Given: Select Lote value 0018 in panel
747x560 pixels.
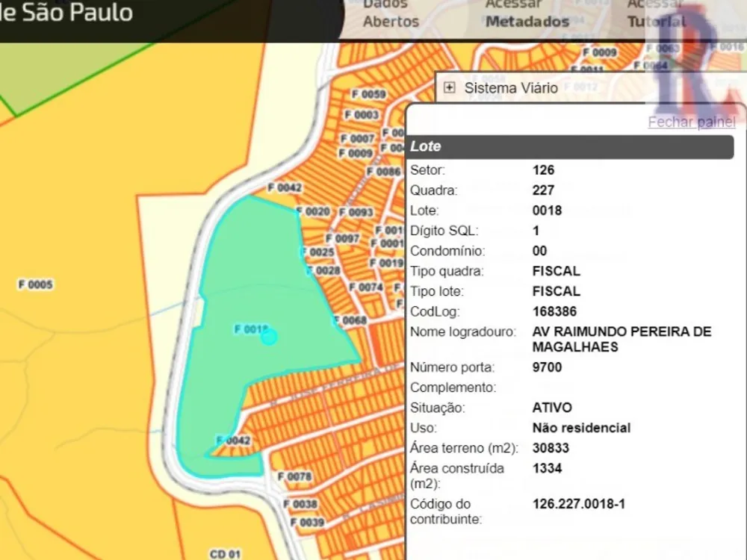Looking at the screenshot, I should [x=548, y=211].
